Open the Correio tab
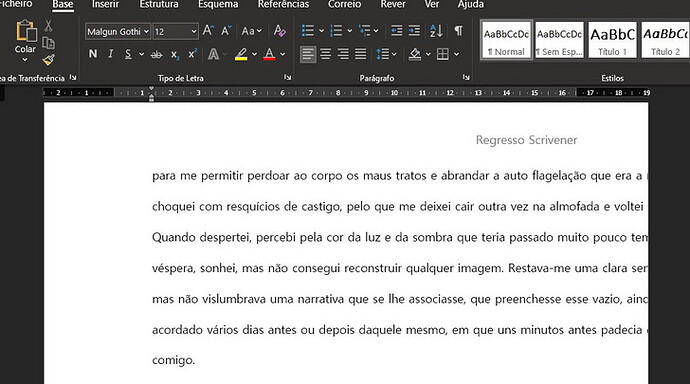 coord(345,4)
